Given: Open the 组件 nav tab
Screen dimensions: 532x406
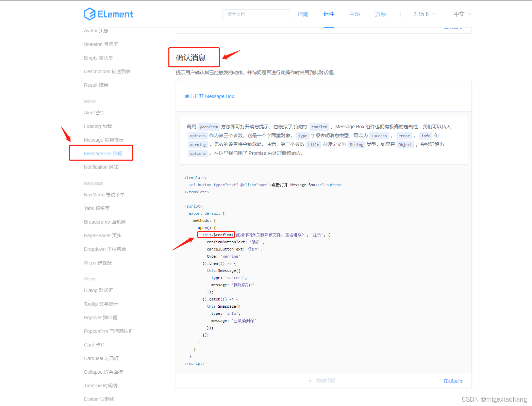Looking at the screenshot, I should coord(329,14).
